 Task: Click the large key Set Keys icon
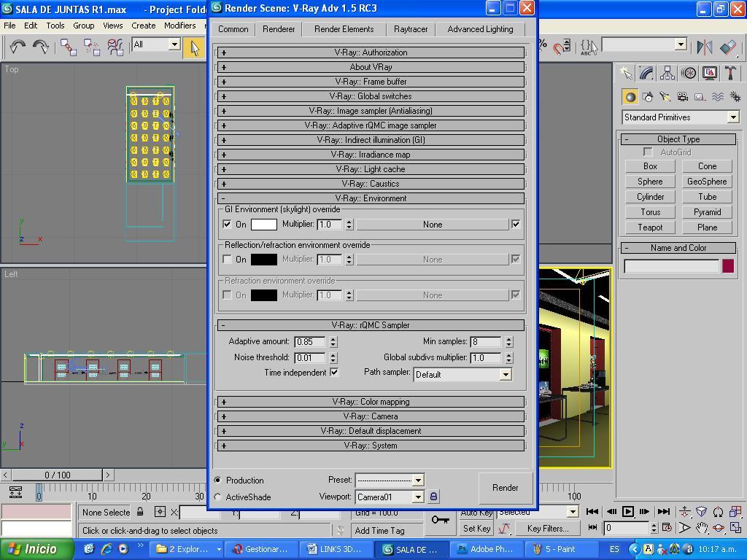440,519
